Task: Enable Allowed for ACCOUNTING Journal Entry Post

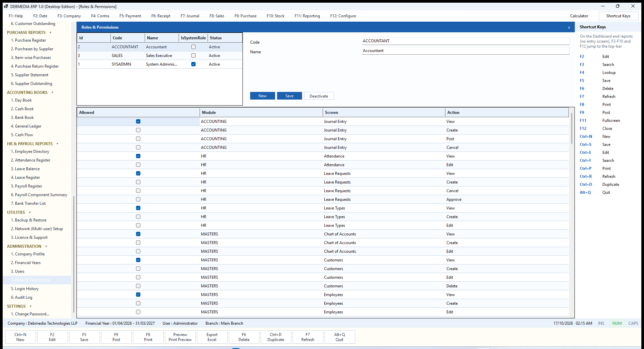Action: pos(138,139)
